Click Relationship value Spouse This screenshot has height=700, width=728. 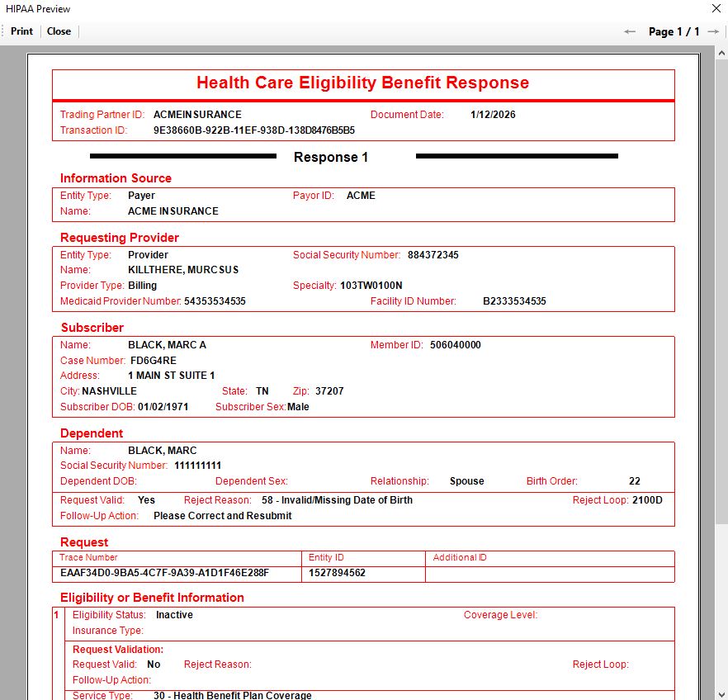(466, 481)
